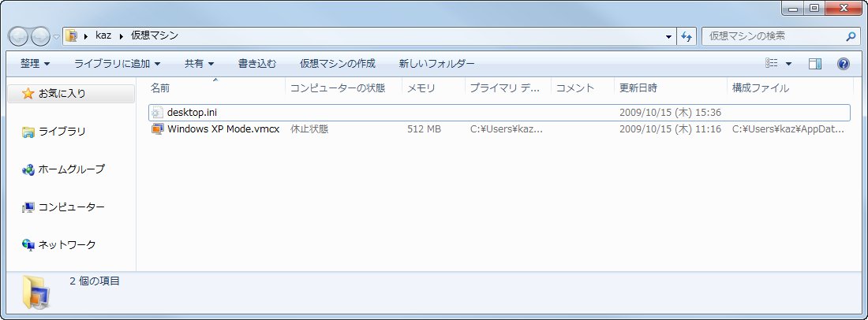Image resolution: width=868 pixels, height=320 pixels.
Task: Toggle the preview pane icon
Action: [815, 64]
